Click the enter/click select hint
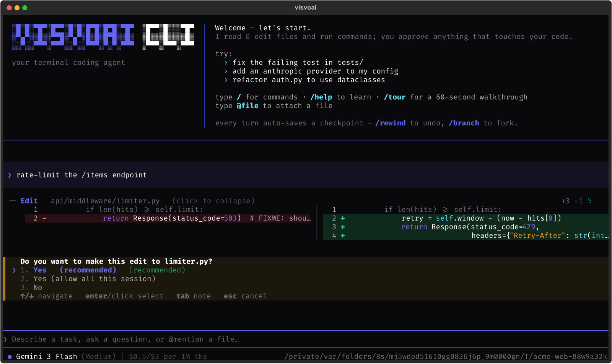This screenshot has width=612, height=364. 124,296
